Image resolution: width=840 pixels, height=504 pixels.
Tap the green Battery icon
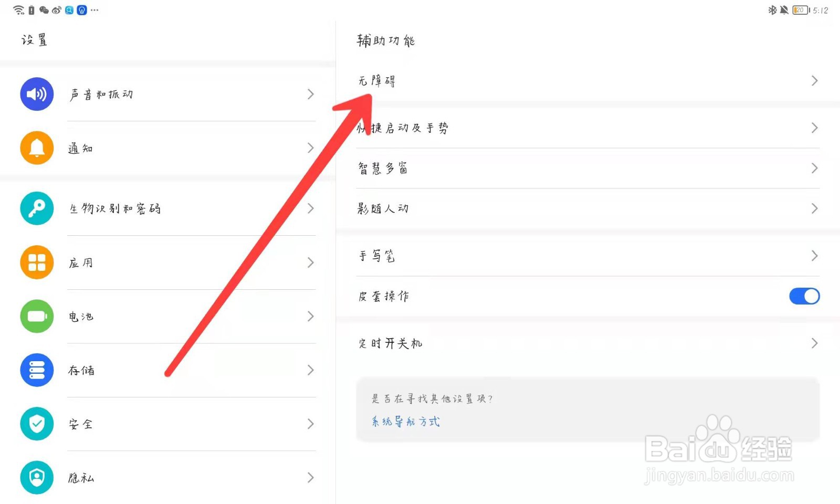tap(37, 316)
